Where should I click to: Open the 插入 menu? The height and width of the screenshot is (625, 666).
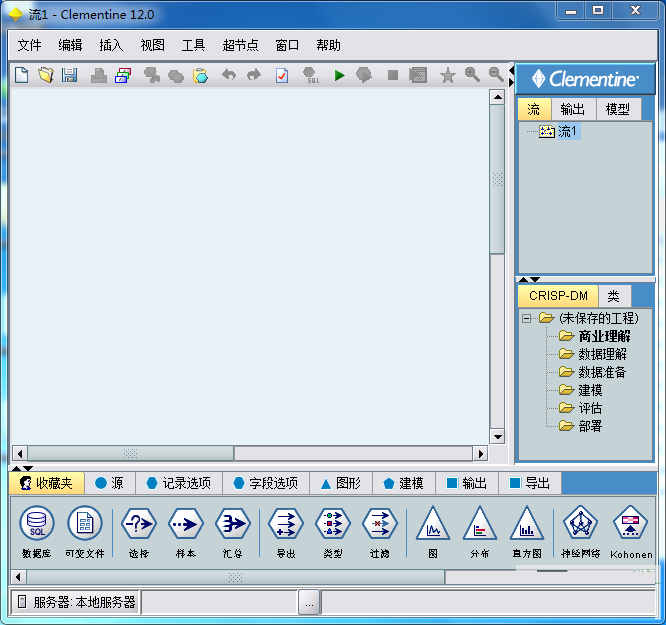point(111,45)
